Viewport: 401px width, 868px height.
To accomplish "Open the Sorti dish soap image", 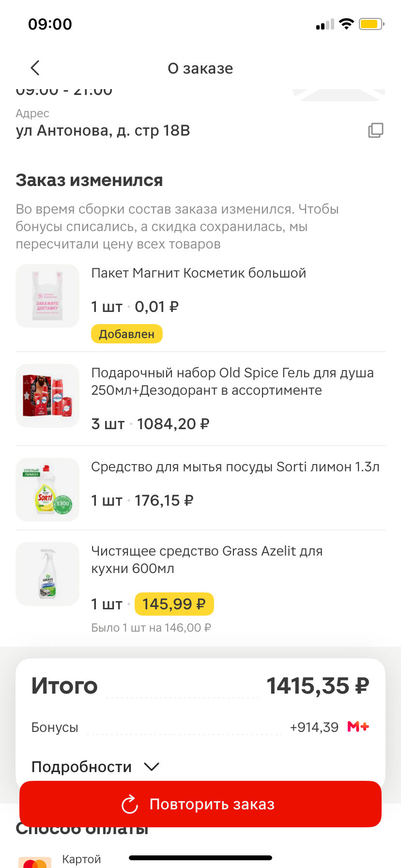I will 47,490.
